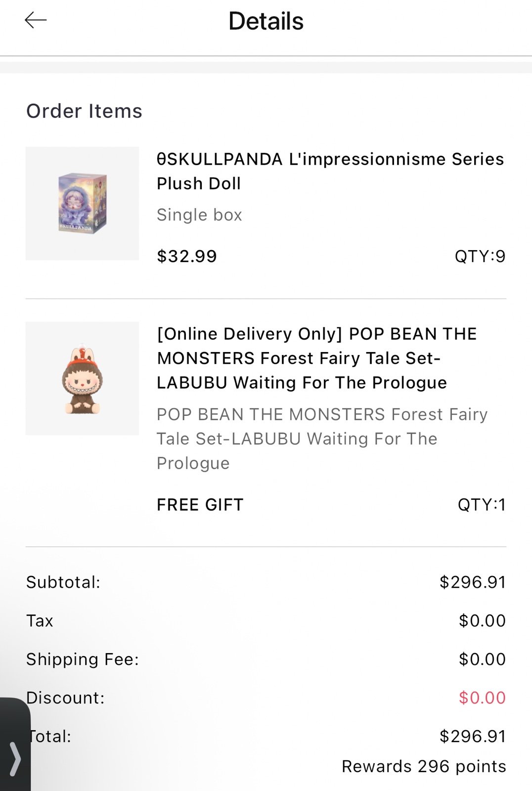Click the Subtotal amount $296.91
The width and height of the screenshot is (532, 791).
click(x=472, y=582)
